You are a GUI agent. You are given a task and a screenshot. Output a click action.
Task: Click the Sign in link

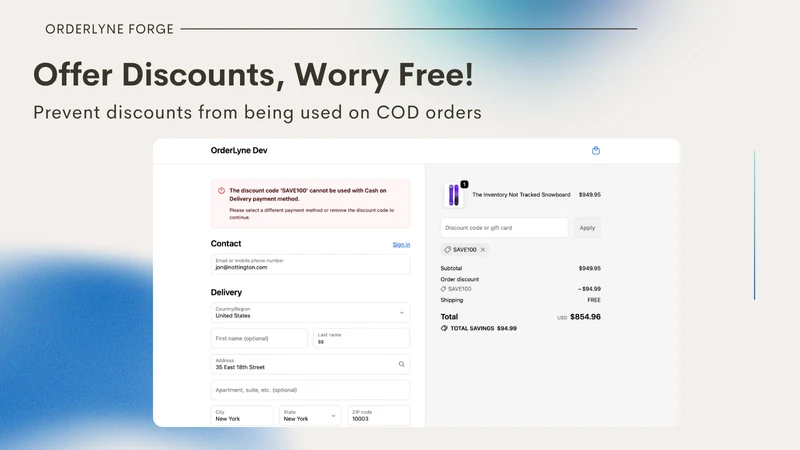[401, 244]
